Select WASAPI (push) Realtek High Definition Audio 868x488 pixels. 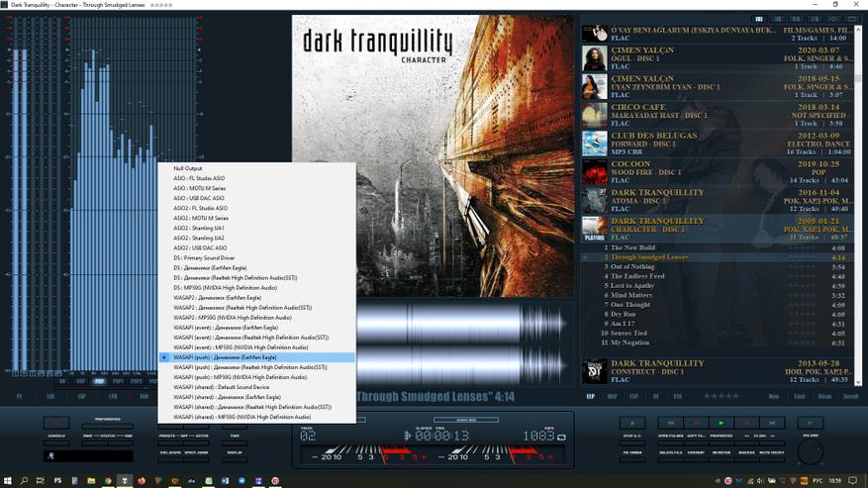[256, 367]
